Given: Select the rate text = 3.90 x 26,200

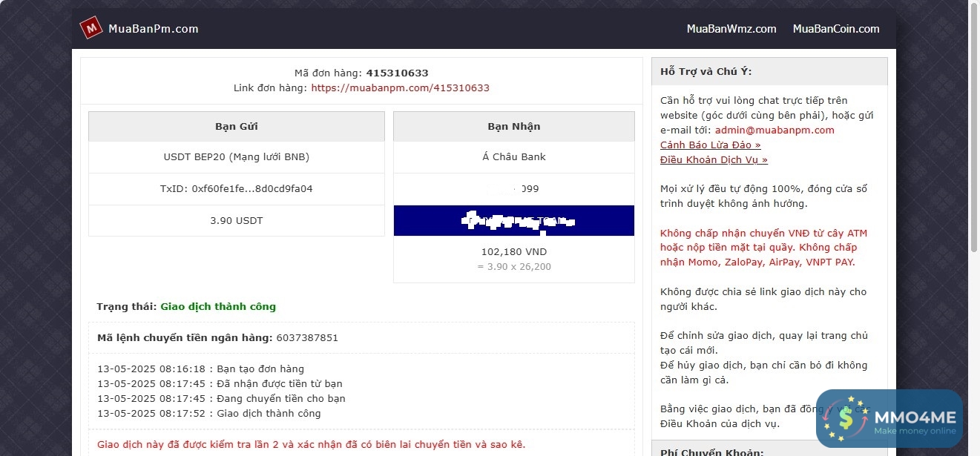Looking at the screenshot, I should 514,266.
